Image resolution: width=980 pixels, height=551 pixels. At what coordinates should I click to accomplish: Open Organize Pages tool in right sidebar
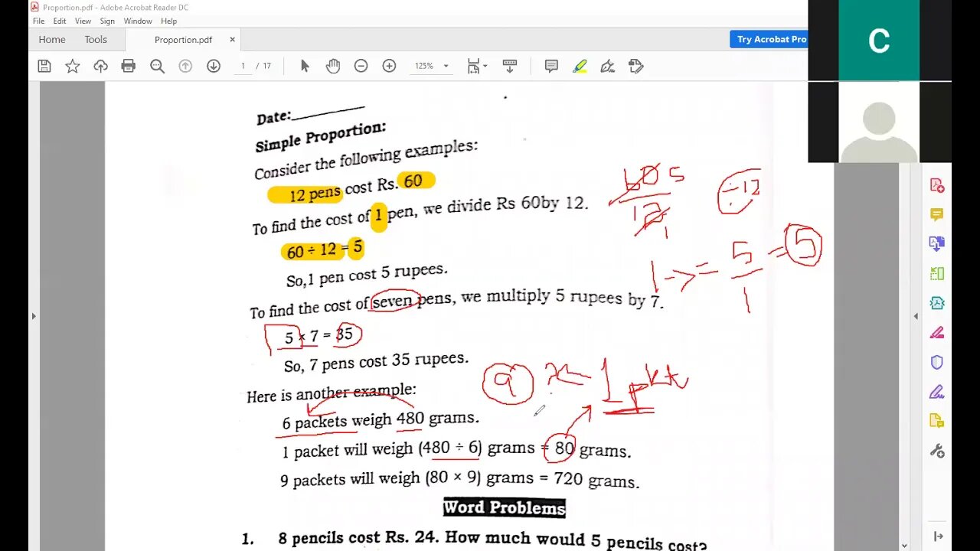(x=937, y=273)
